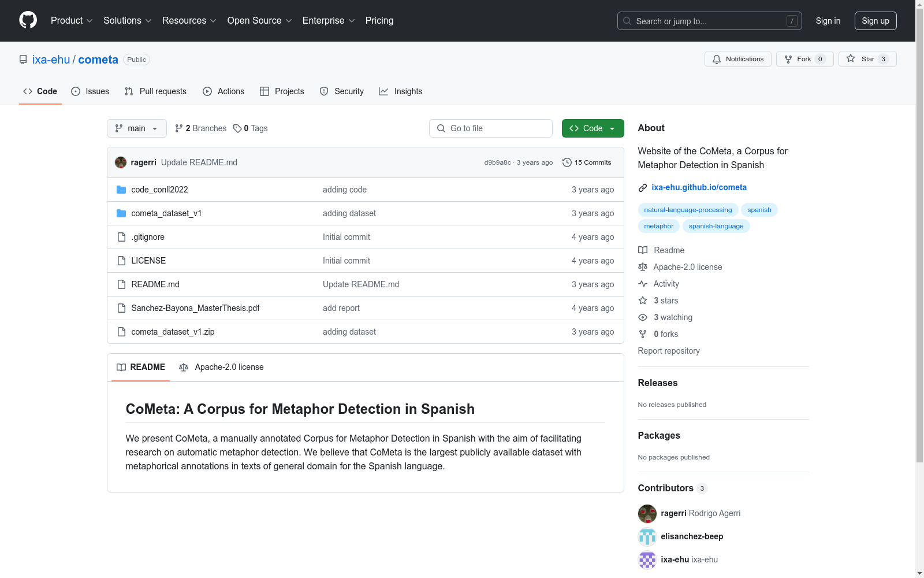Screen dimensions: 924x578
Task: Open the Projects tab
Action: click(x=282, y=91)
